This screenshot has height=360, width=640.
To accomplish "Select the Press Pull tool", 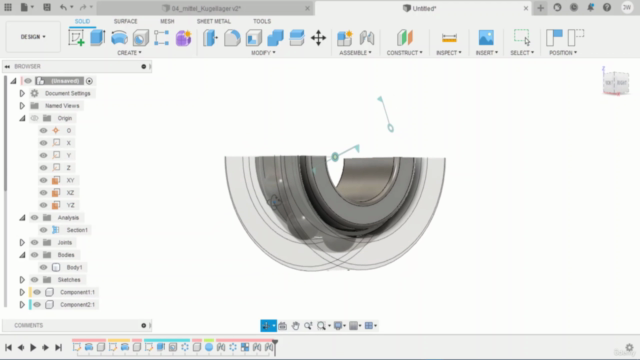I will (211, 38).
